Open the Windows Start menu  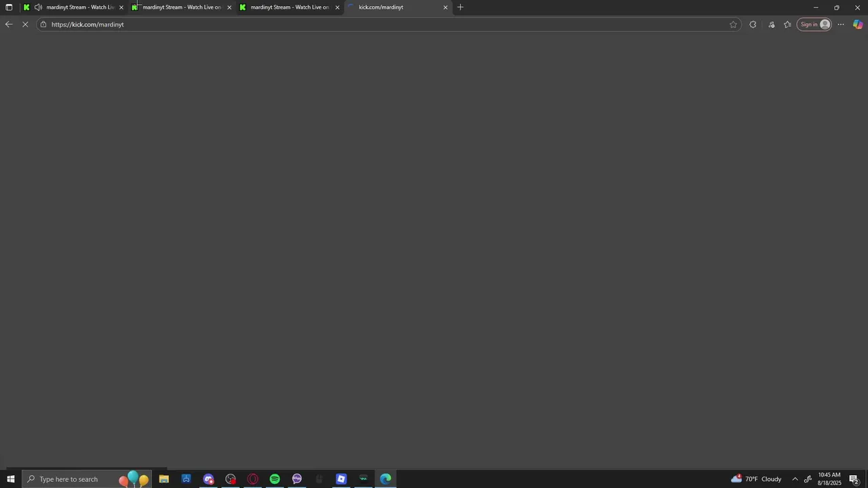pyautogui.click(x=10, y=479)
